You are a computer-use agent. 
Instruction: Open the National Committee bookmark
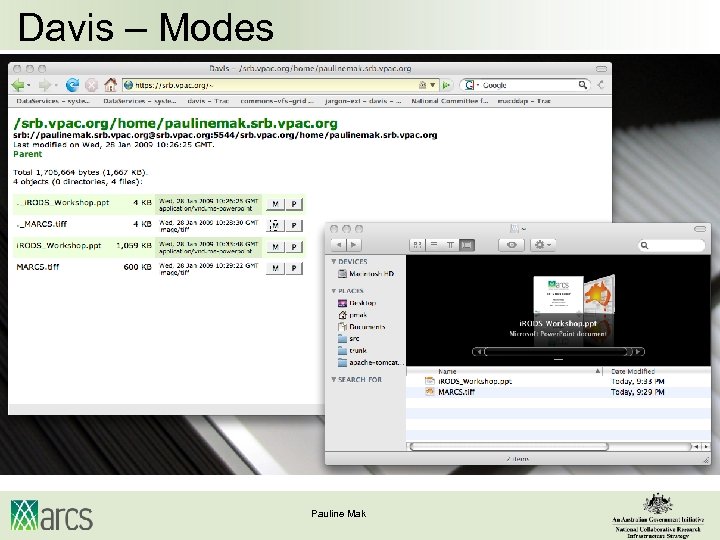pyautogui.click(x=450, y=101)
